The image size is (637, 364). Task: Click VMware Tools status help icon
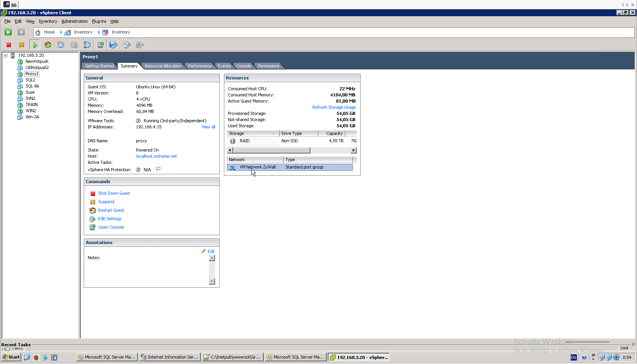[x=138, y=121]
